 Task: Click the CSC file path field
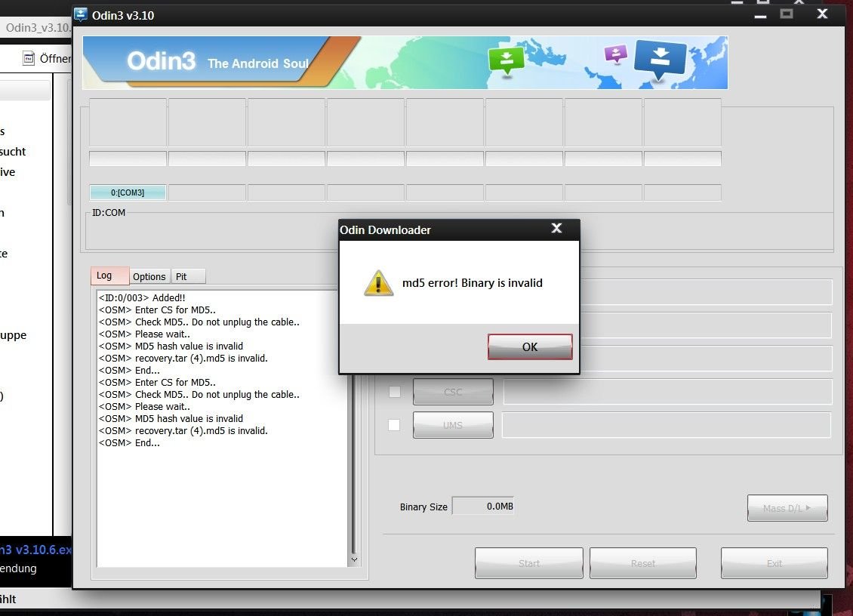pyautogui.click(x=667, y=392)
